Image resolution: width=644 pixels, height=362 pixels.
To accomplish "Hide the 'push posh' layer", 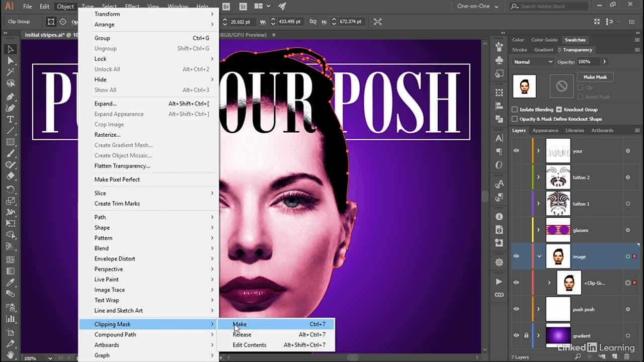I will pyautogui.click(x=516, y=309).
